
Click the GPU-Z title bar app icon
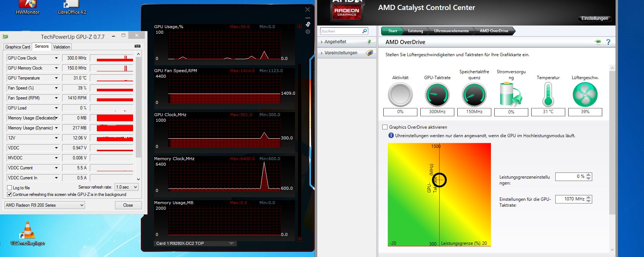click(6, 37)
